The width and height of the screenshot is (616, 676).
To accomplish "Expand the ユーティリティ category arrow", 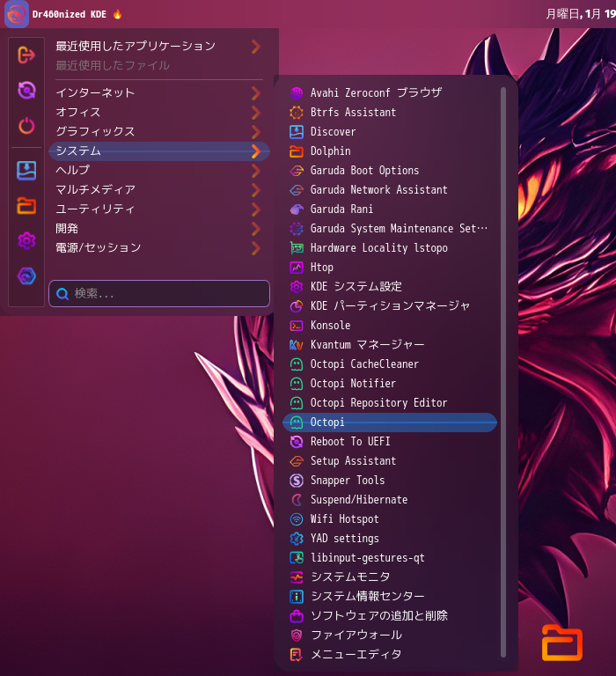I will click(x=255, y=209).
